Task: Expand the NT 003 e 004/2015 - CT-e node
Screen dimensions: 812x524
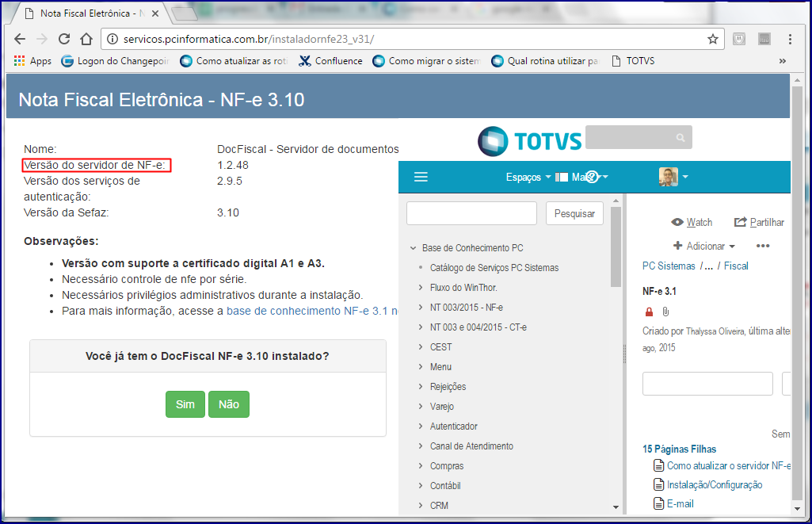Action: [x=421, y=327]
